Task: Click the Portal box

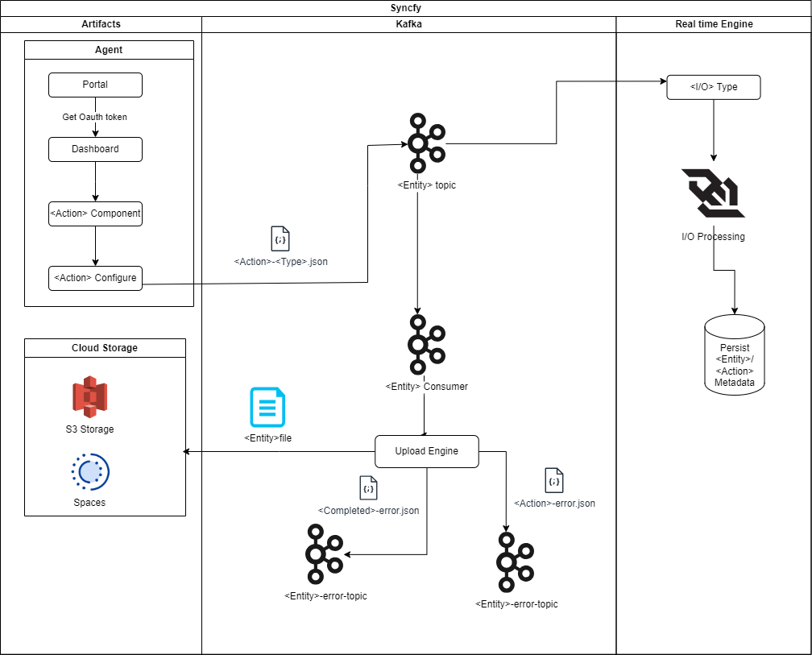Action: pyautogui.click(x=95, y=85)
